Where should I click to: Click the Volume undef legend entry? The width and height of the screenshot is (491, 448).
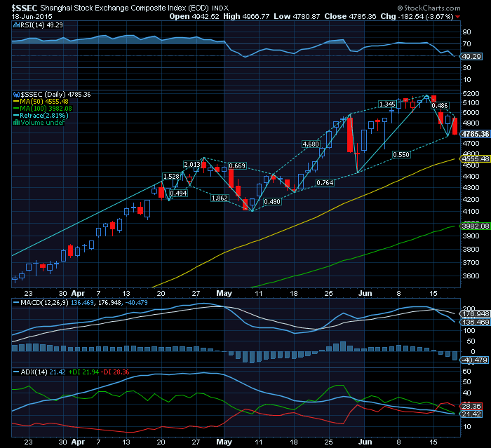[39, 123]
